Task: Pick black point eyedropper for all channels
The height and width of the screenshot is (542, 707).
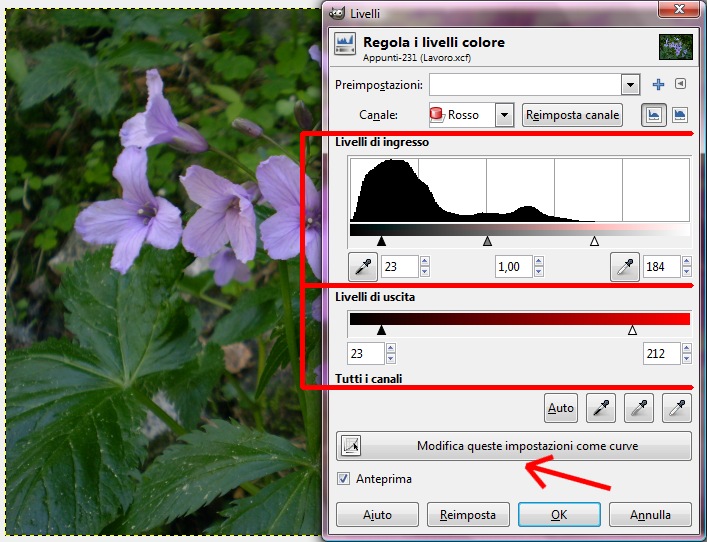Action: click(x=603, y=407)
